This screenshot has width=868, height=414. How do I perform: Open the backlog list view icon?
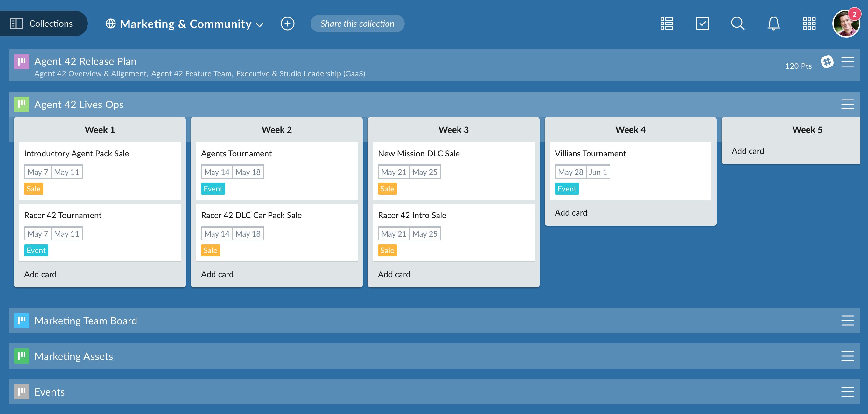pyautogui.click(x=667, y=23)
